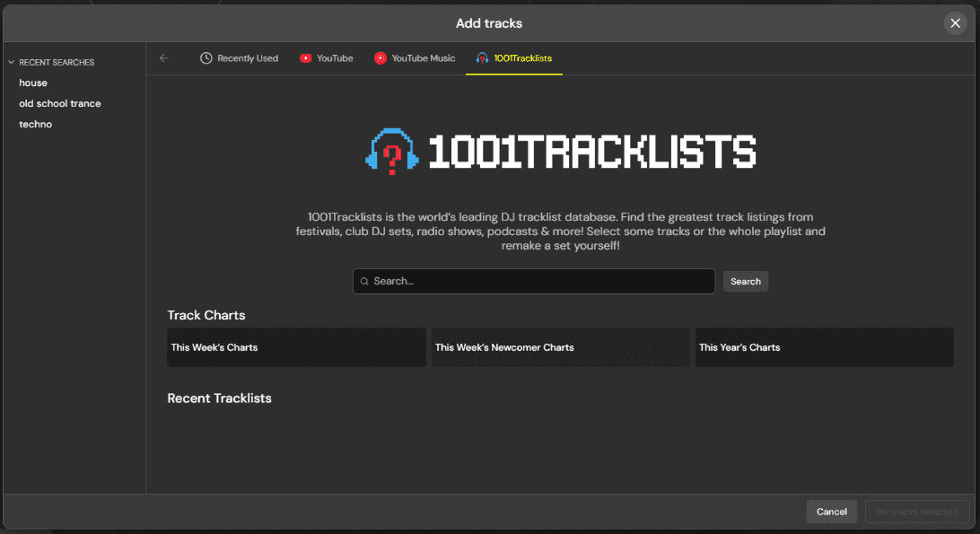Click the back arrow in the toolbar

[x=164, y=57]
